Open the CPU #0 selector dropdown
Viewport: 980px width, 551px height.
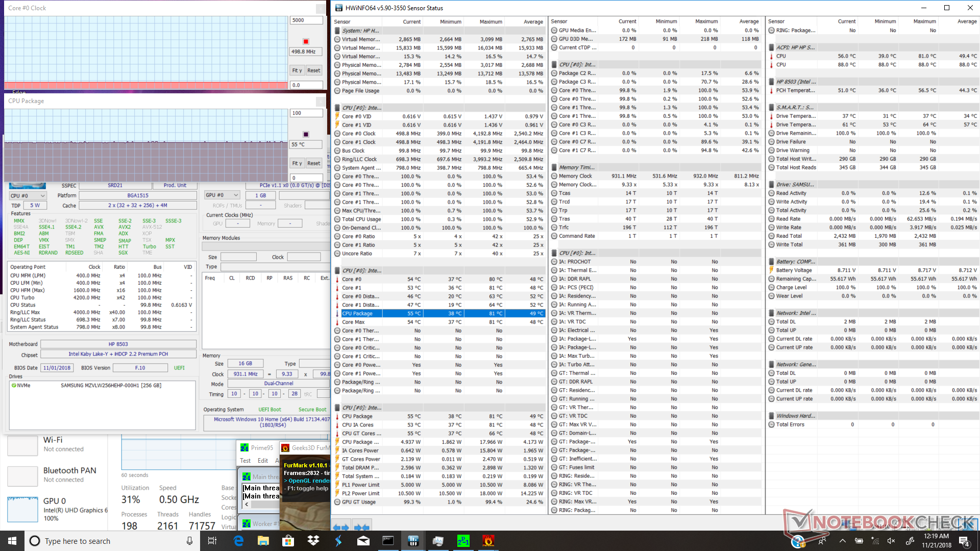coord(28,195)
